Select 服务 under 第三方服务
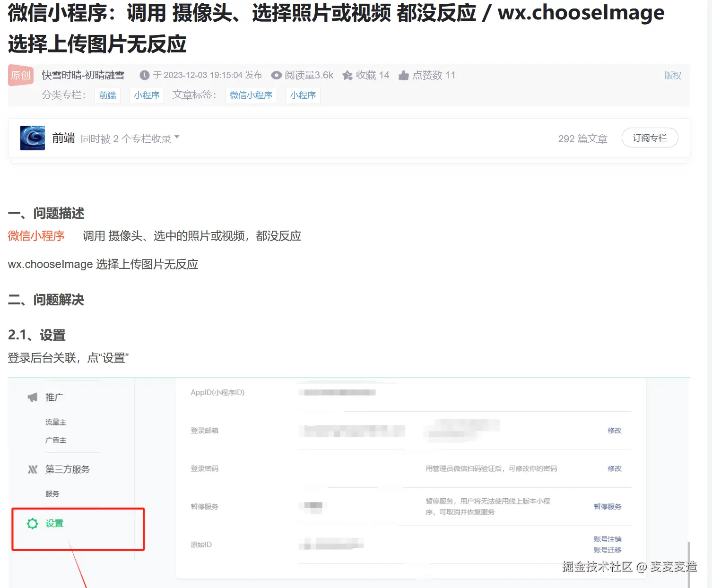The width and height of the screenshot is (712, 588). [x=52, y=493]
